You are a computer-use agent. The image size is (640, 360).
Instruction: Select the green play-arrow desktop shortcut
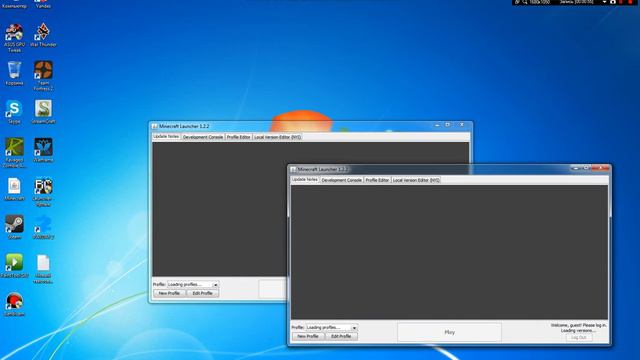tap(14, 266)
